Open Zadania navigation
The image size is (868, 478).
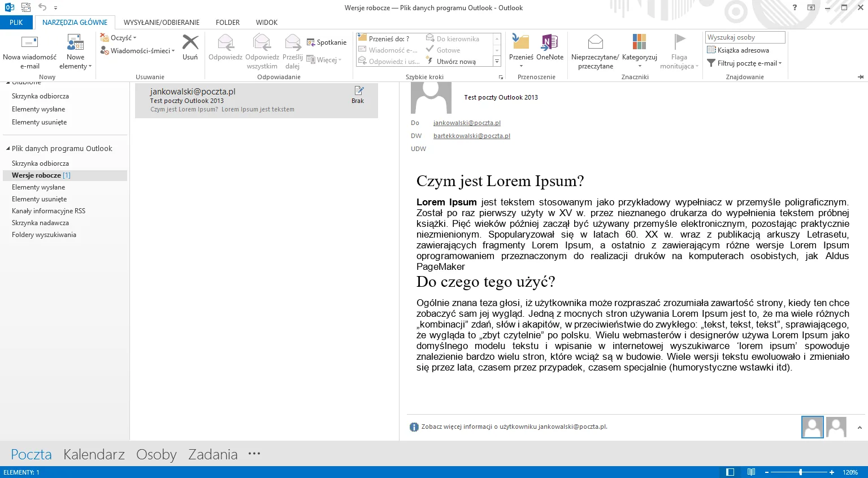(212, 454)
